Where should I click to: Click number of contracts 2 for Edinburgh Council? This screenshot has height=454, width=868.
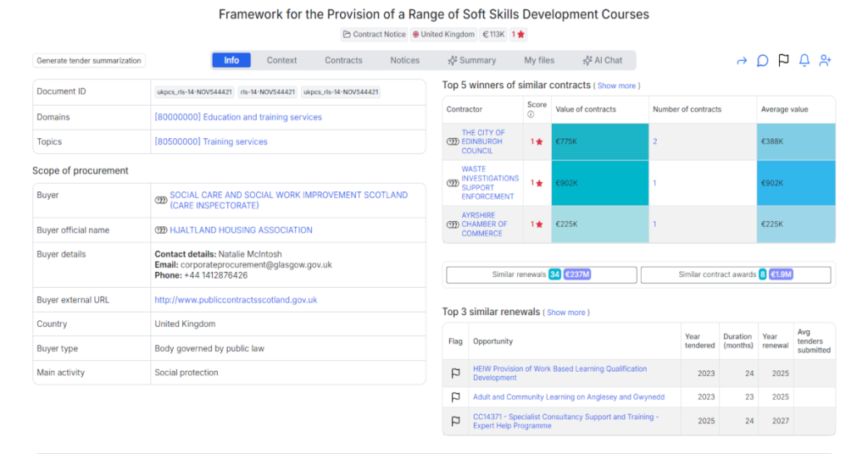(655, 141)
